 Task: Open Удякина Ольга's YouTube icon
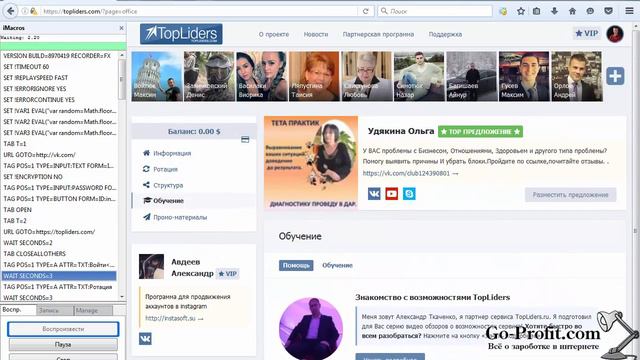click(391, 193)
